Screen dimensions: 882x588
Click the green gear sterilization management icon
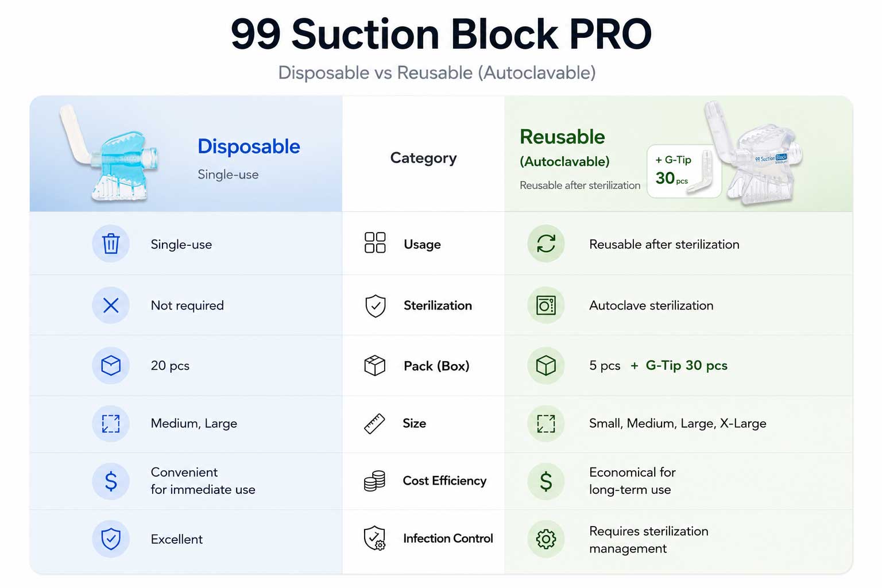point(546,539)
